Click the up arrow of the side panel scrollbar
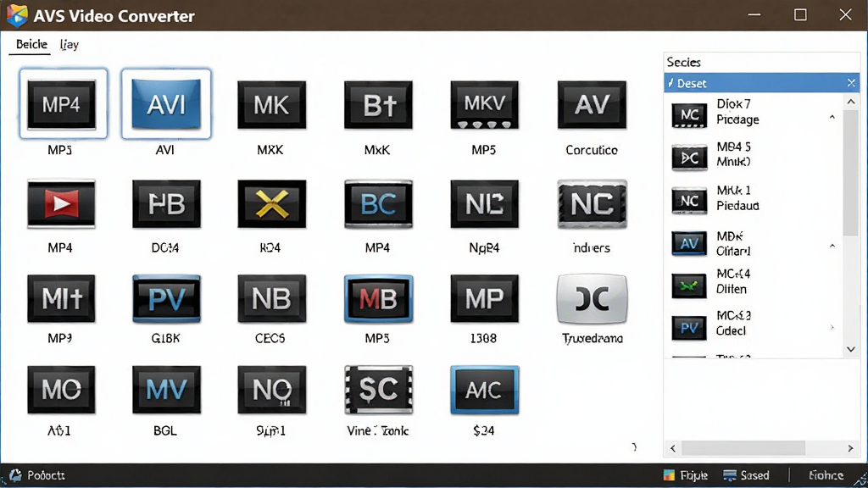 pos(851,102)
